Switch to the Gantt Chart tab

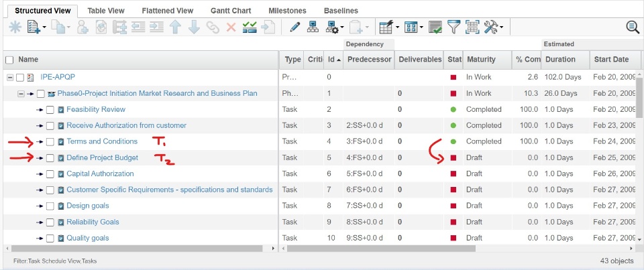coord(231,11)
